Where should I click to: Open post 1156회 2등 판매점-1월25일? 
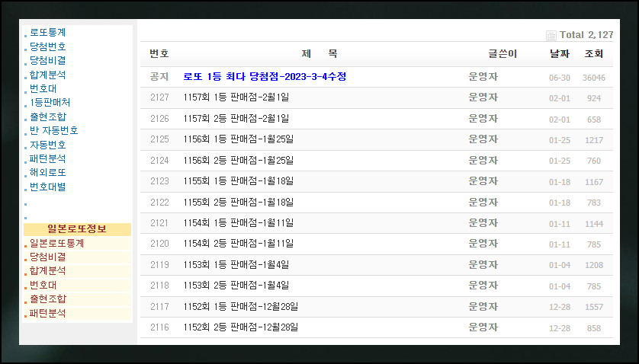(239, 161)
